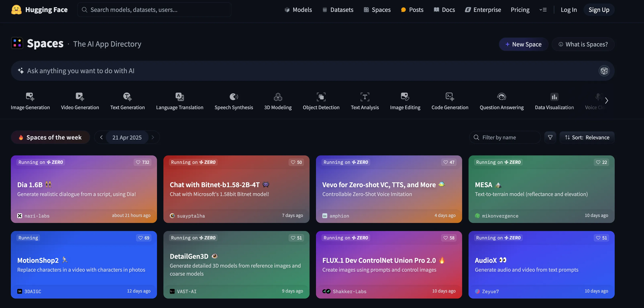Like the FLUX.1 Dev ControlNet space heart
The height and width of the screenshot is (308, 644).
(x=449, y=238)
